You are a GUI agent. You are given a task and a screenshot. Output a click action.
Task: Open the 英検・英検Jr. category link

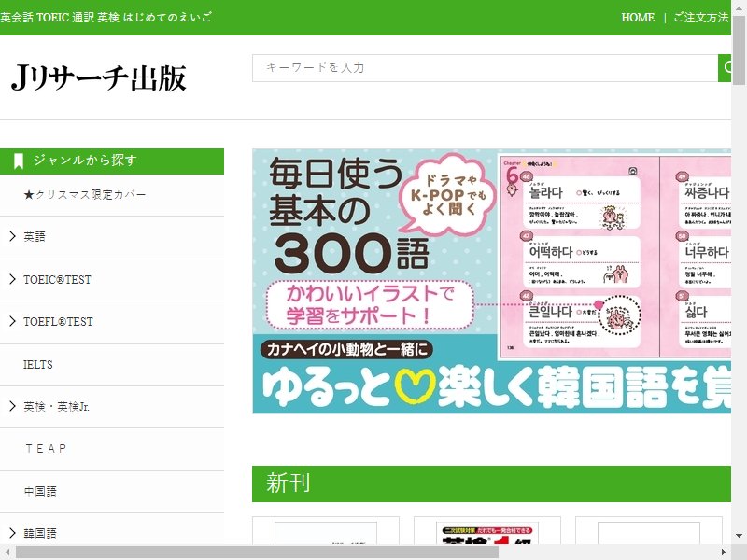point(56,407)
